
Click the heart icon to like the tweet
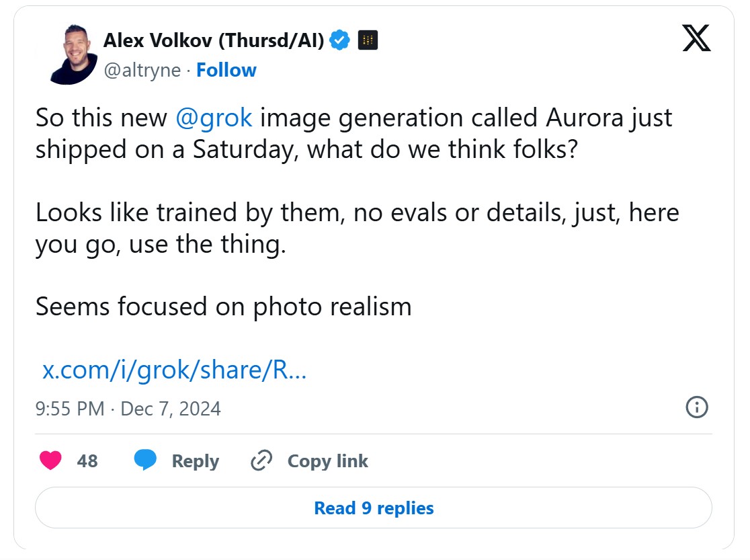tap(50, 461)
